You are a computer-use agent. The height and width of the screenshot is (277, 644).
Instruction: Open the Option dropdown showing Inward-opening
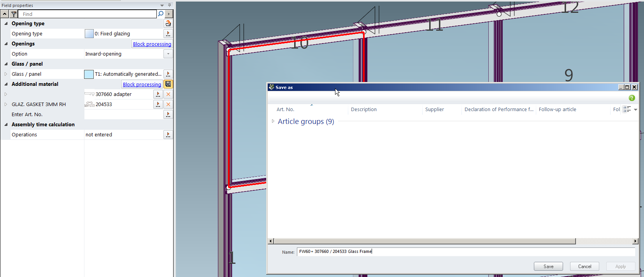[x=168, y=54]
